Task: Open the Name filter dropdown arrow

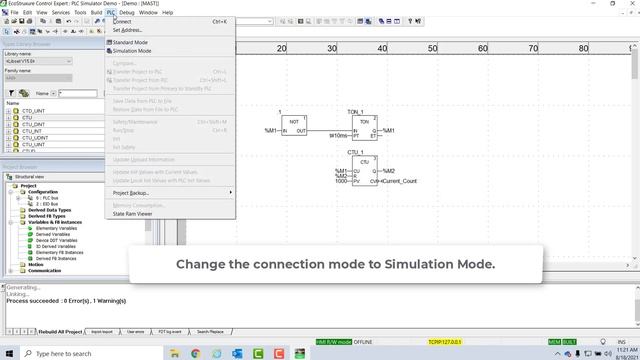Action: point(53,93)
